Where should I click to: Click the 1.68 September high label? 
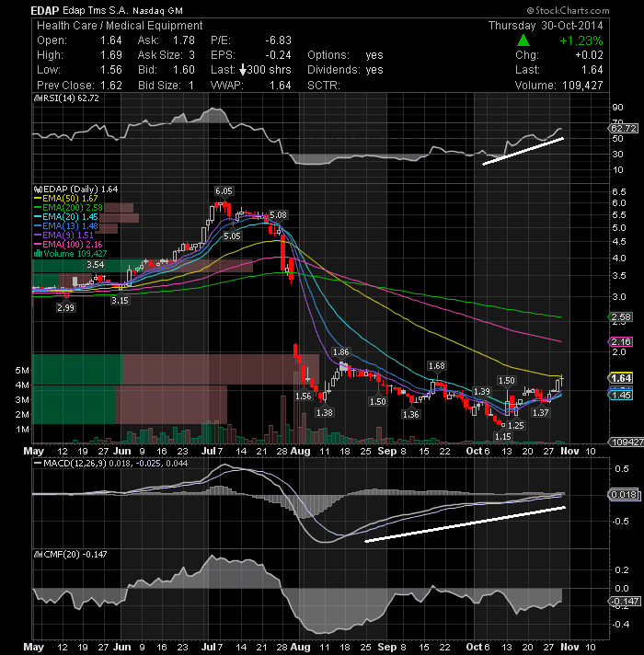pyautogui.click(x=437, y=366)
